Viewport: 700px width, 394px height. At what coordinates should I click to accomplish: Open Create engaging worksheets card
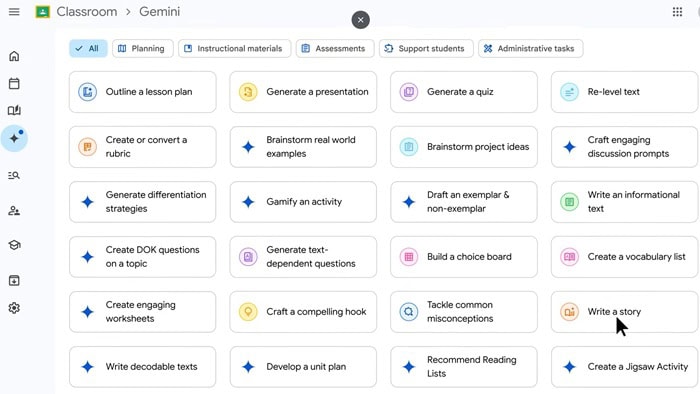pyautogui.click(x=142, y=311)
